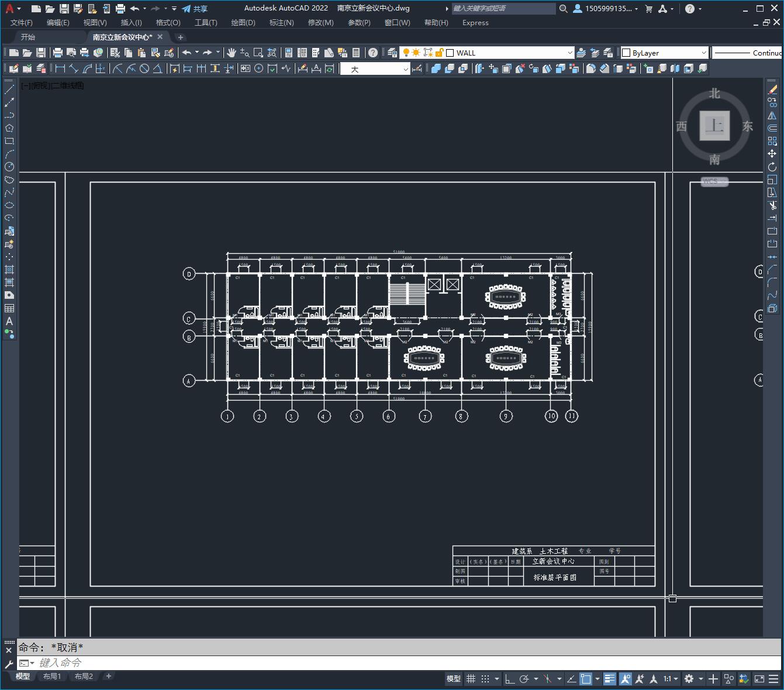Open the Table tool in draw toolbar
784x690 pixels.
pyautogui.click(x=9, y=308)
